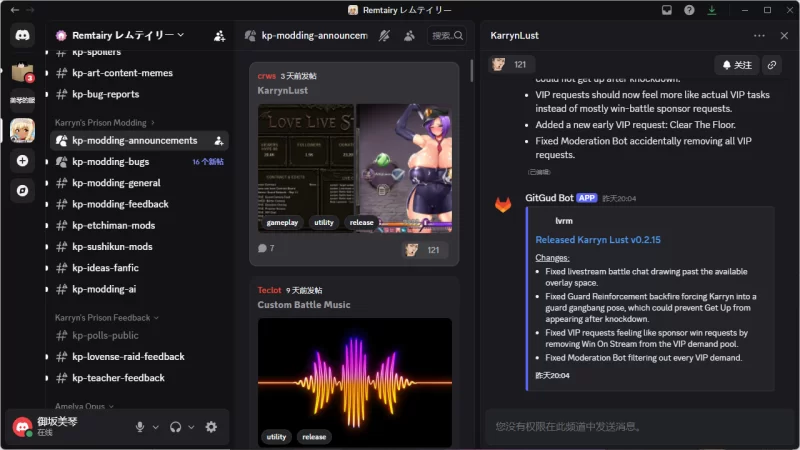Screen dimensions: 800x450
Task: Click the crws post author name
Action: pos(266,76)
